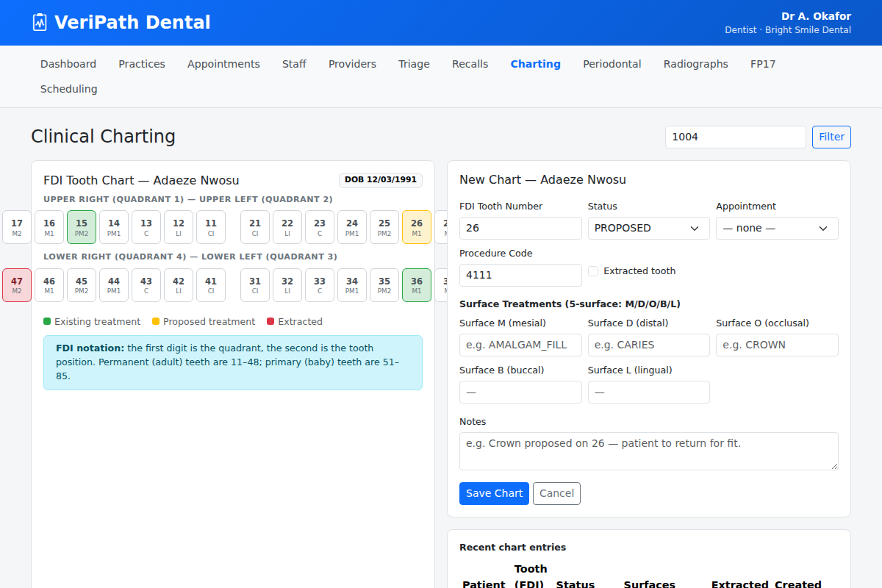Click the Procedure Code field
882x588 pixels.
click(x=520, y=275)
